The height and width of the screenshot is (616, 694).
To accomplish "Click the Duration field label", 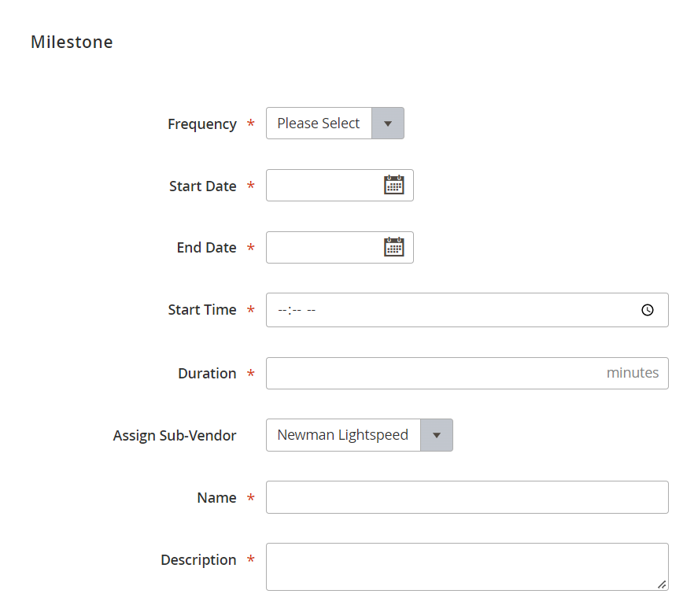I will point(207,374).
